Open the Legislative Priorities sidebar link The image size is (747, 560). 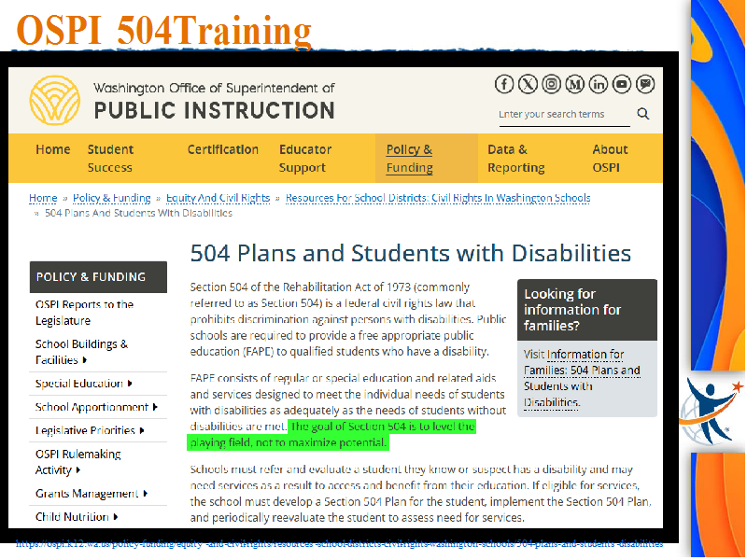(85, 430)
